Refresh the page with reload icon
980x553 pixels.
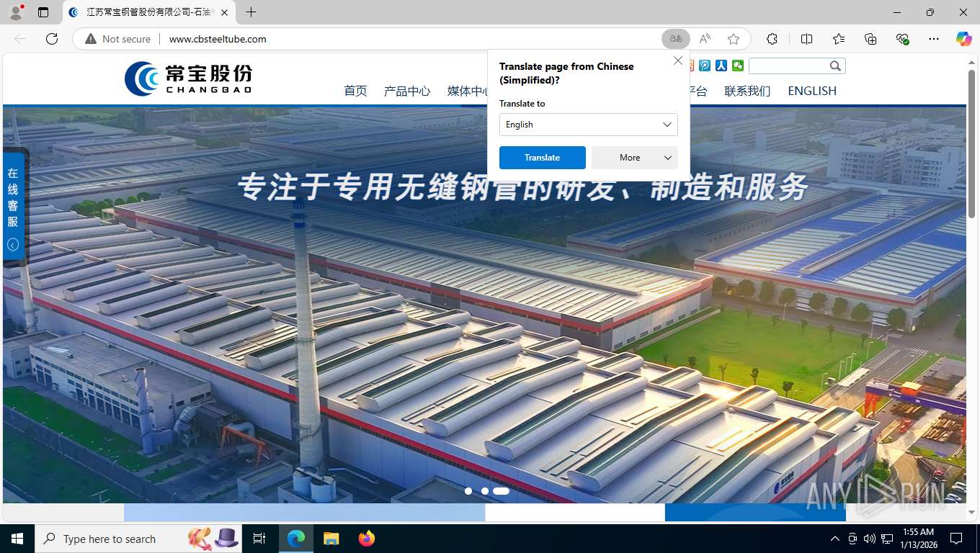(x=52, y=39)
